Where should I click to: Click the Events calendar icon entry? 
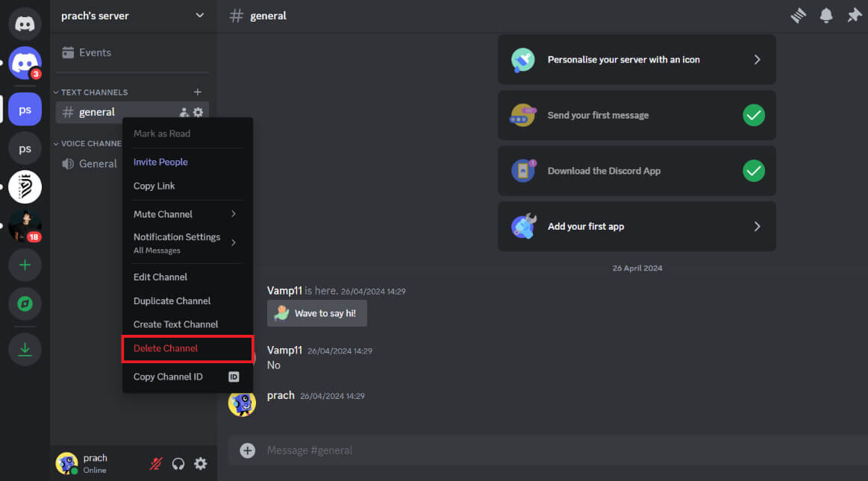68,52
